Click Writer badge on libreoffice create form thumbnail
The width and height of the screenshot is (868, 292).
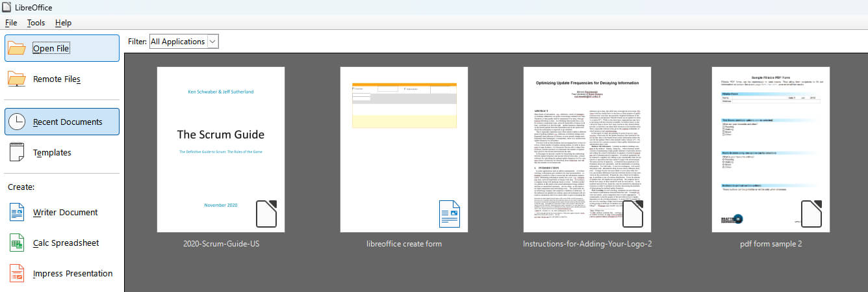451,214
